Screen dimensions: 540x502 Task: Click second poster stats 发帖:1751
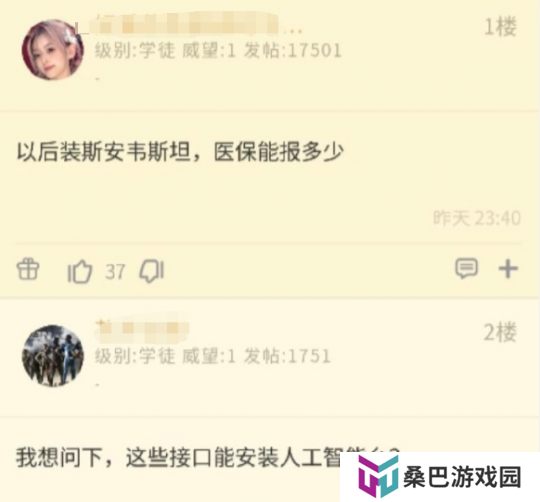287,356
